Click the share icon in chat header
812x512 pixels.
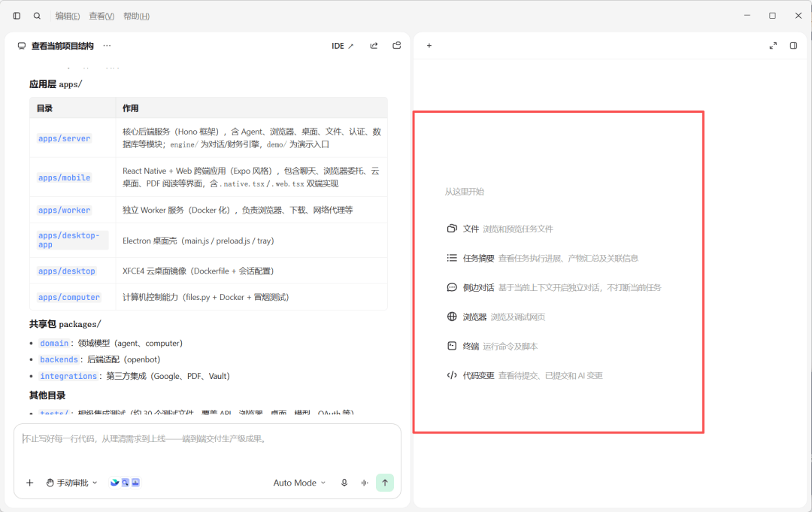[x=374, y=46]
